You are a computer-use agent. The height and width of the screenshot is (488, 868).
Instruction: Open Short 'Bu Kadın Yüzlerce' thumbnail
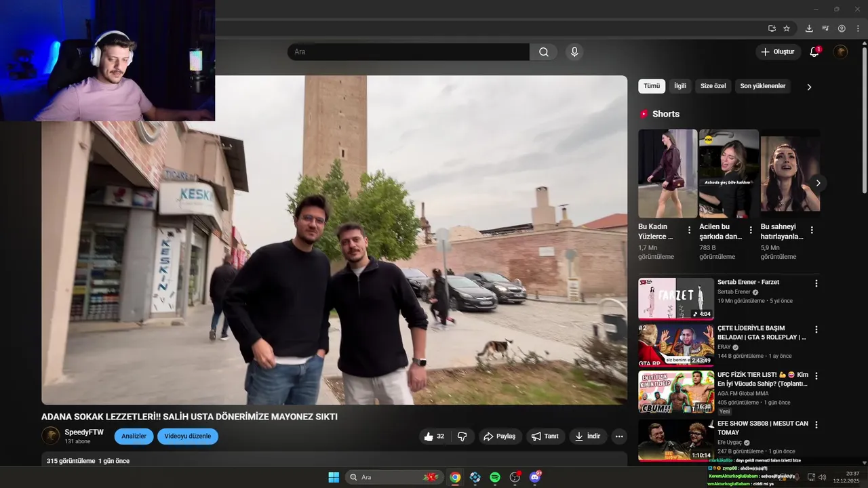(668, 174)
